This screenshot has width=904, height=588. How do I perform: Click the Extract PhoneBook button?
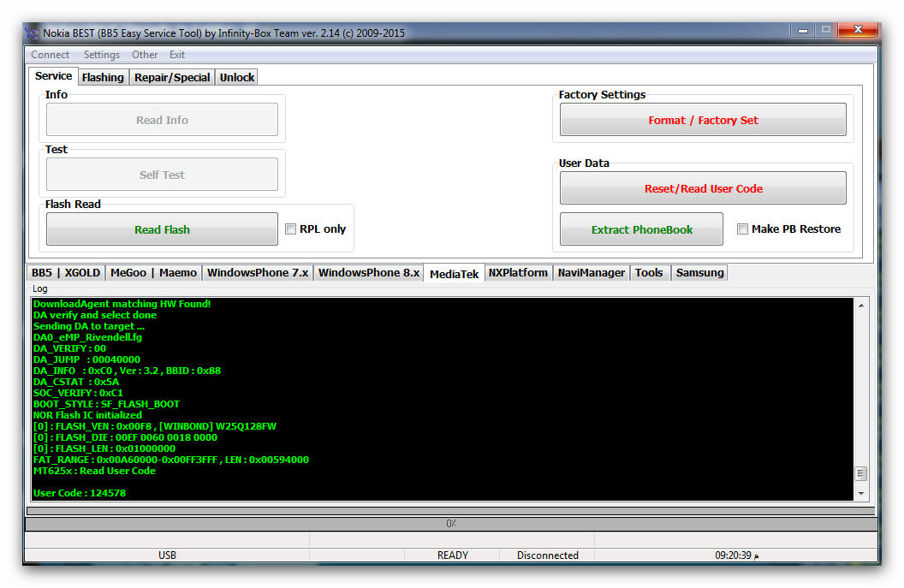click(642, 229)
